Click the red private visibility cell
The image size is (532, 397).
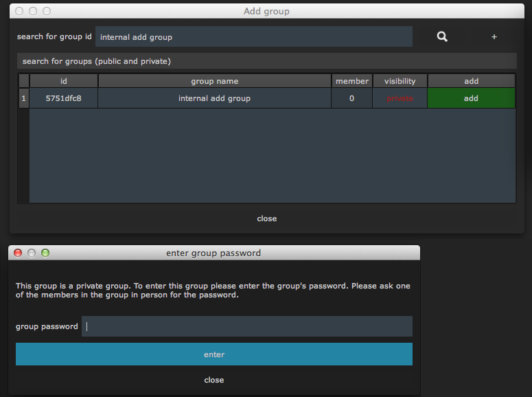pyautogui.click(x=400, y=98)
